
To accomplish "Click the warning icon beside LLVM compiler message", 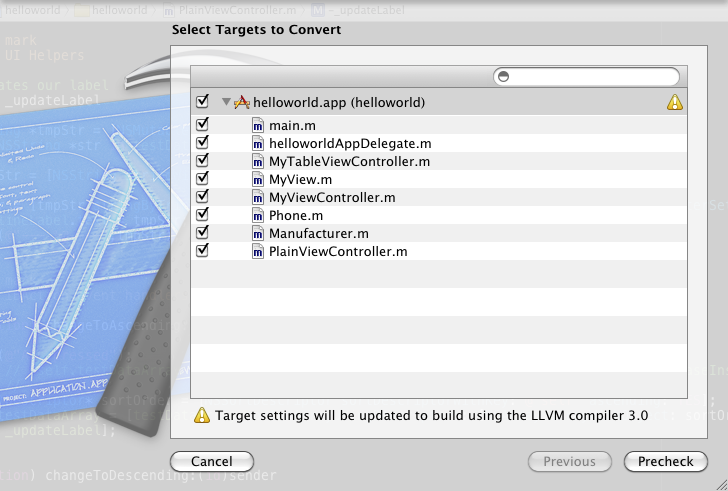I will [x=202, y=415].
